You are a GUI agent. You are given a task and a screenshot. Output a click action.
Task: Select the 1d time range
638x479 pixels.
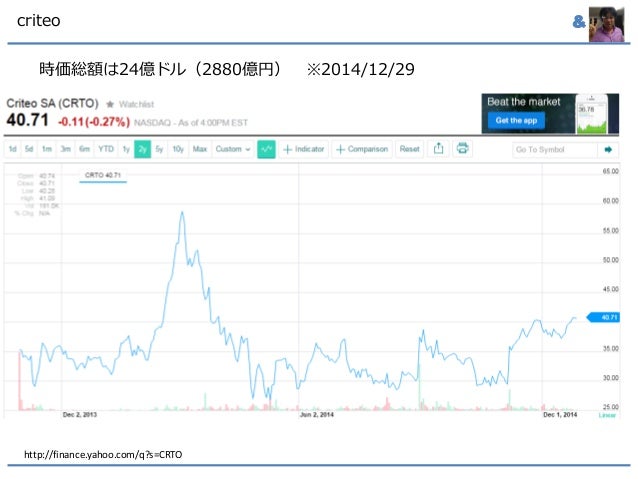coord(13,149)
